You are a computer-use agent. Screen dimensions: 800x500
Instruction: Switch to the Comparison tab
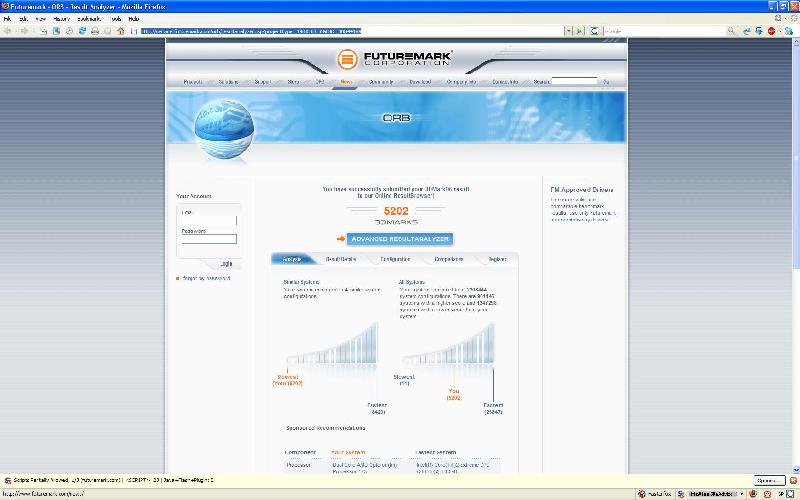[449, 259]
